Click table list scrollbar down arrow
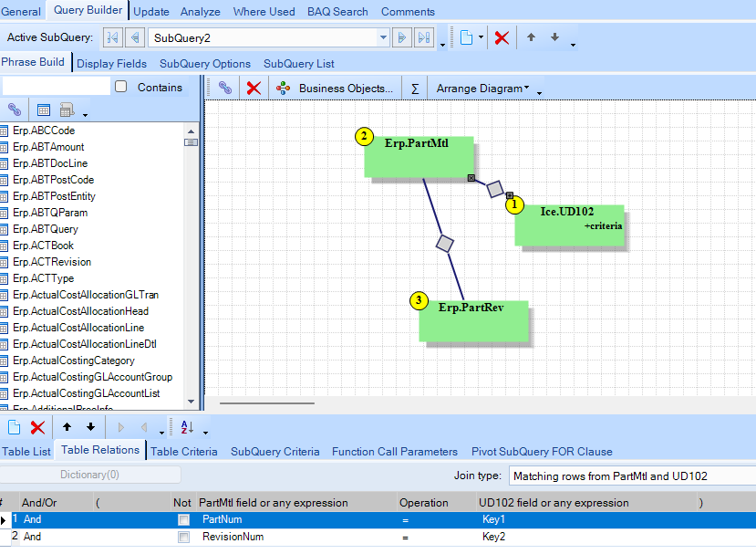The height and width of the screenshot is (554, 756). (191, 402)
